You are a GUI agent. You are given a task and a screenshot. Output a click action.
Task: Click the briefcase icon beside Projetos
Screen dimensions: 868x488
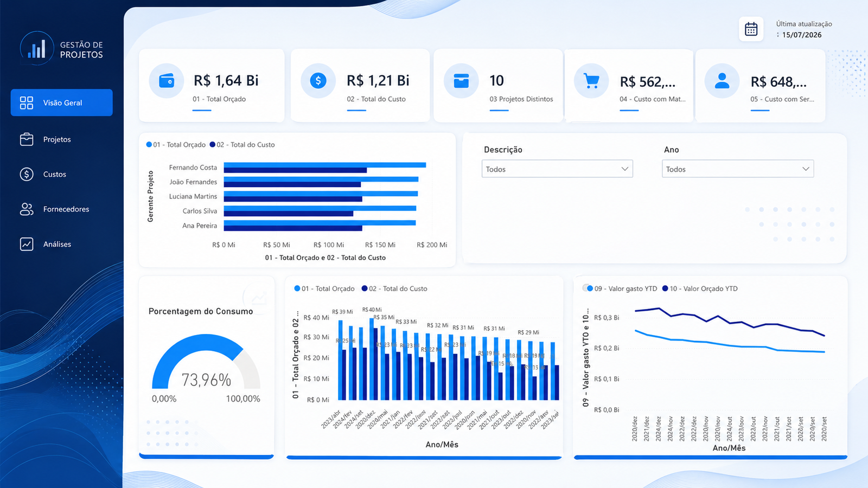click(x=27, y=139)
